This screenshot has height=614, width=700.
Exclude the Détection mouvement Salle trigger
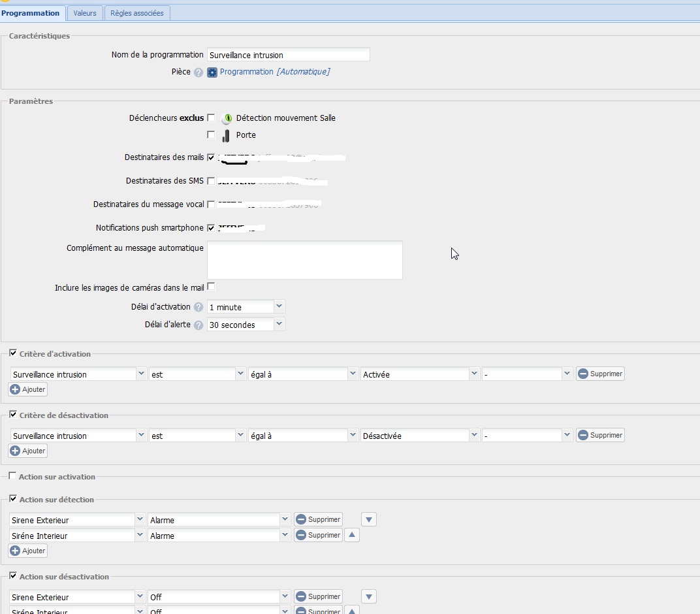point(211,118)
